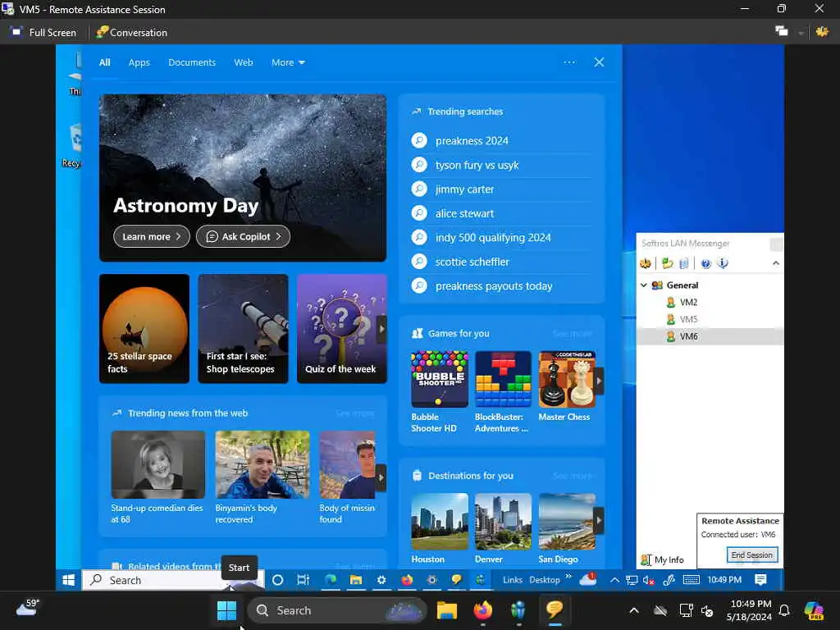This screenshot has height=630, width=840.
Task: Open Firefox on host taskbar
Action: [x=482, y=610]
